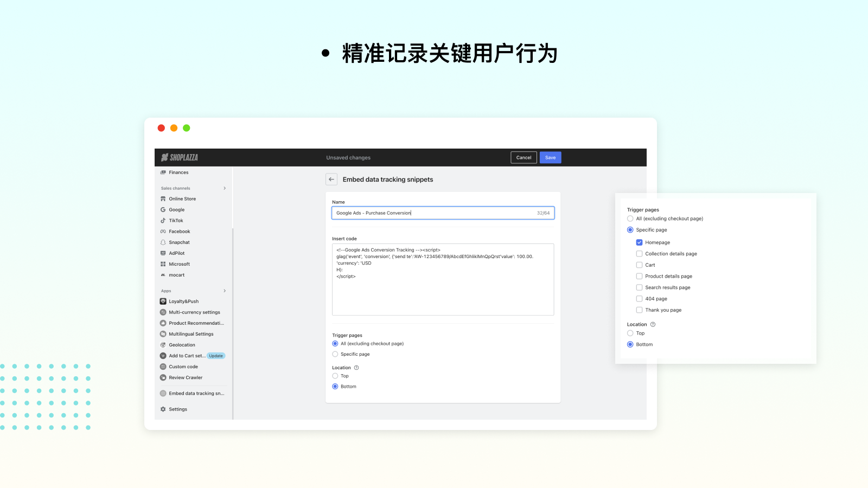Check the 404 page checkbox

coord(639,299)
